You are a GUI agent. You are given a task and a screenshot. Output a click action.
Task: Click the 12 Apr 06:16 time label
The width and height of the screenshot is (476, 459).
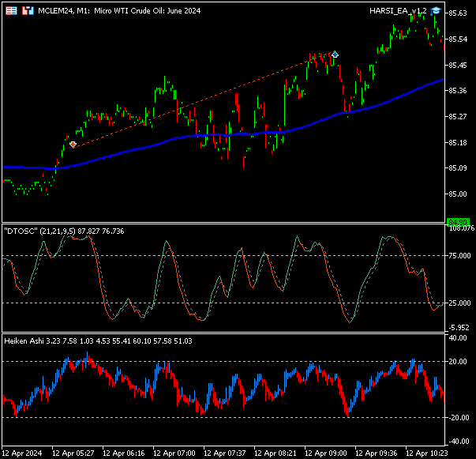coord(124,453)
